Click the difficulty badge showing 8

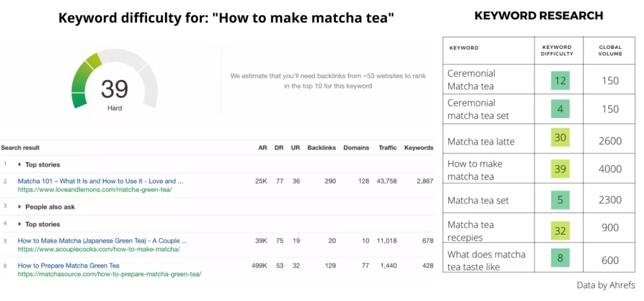560,259
